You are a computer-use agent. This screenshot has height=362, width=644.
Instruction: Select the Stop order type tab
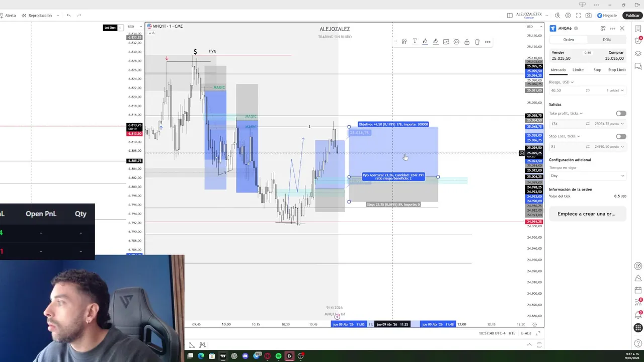(597, 70)
